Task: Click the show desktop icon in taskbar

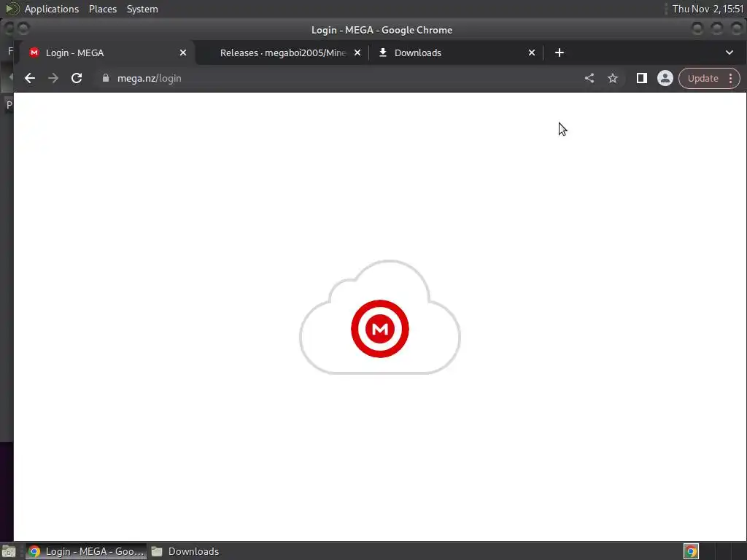Action: pyautogui.click(x=9, y=551)
